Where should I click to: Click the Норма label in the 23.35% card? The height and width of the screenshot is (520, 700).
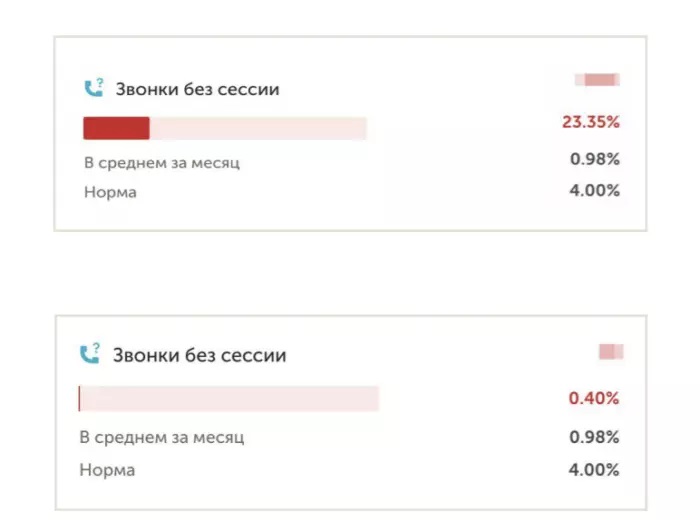coord(110,192)
